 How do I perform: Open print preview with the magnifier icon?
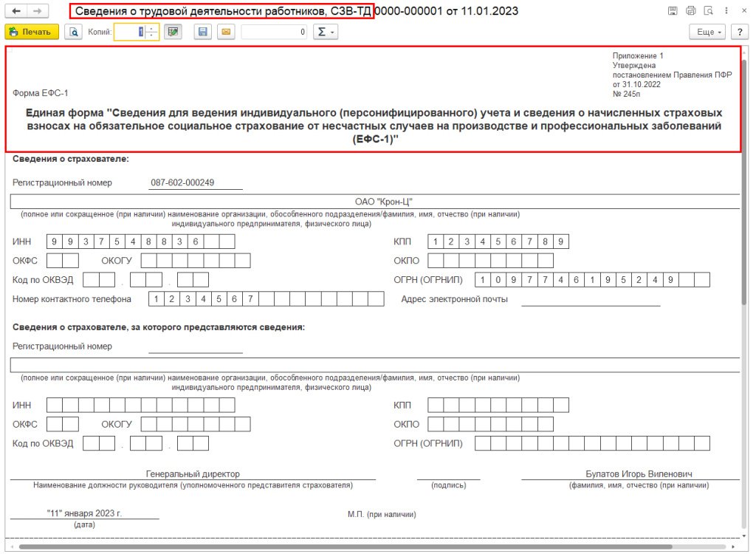(x=73, y=33)
